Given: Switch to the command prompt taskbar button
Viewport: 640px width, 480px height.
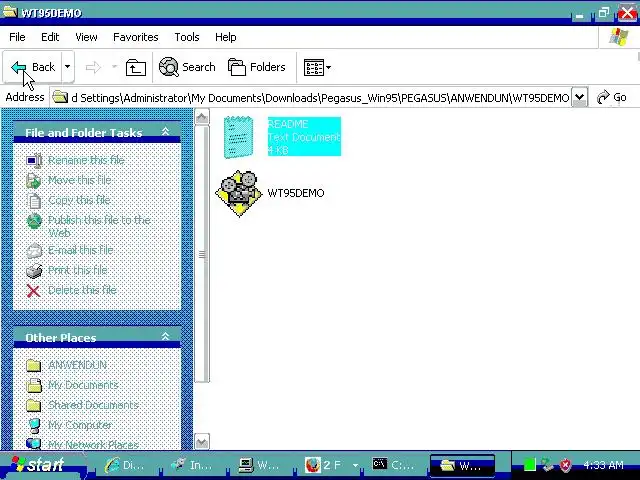Looking at the screenshot, I should pos(393,465).
